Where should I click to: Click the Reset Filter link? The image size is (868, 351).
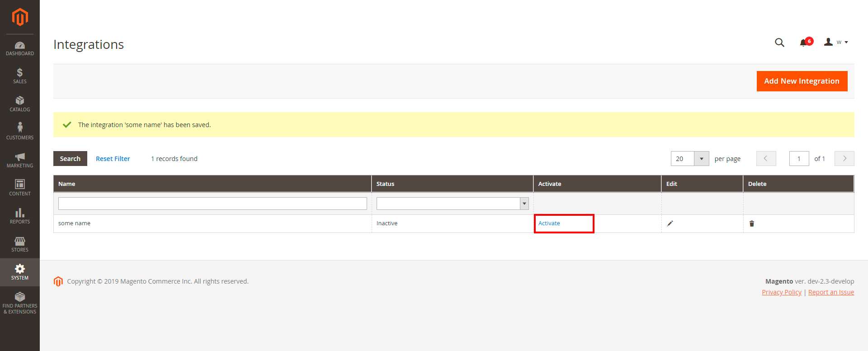pyautogui.click(x=113, y=159)
